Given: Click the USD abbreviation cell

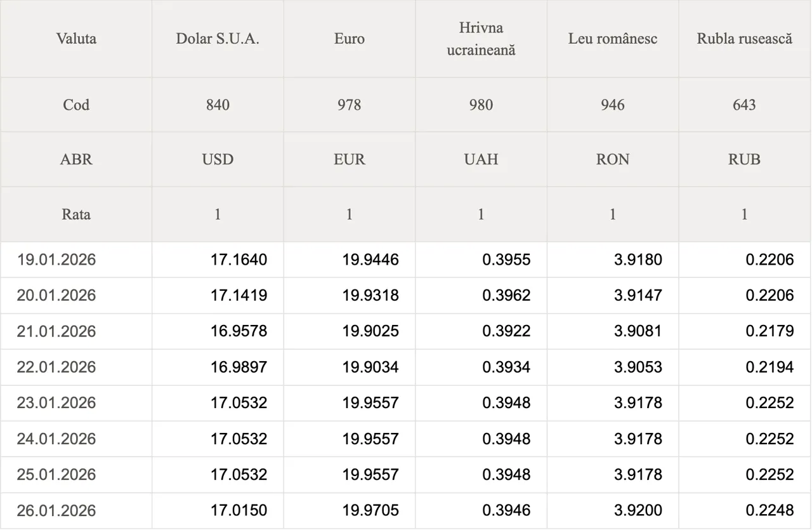Looking at the screenshot, I should (218, 159).
